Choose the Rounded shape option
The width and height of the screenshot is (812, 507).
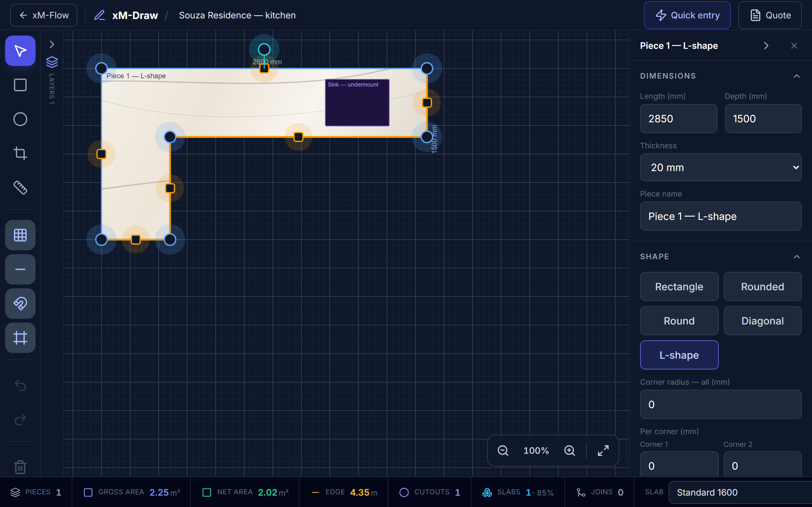coord(762,286)
